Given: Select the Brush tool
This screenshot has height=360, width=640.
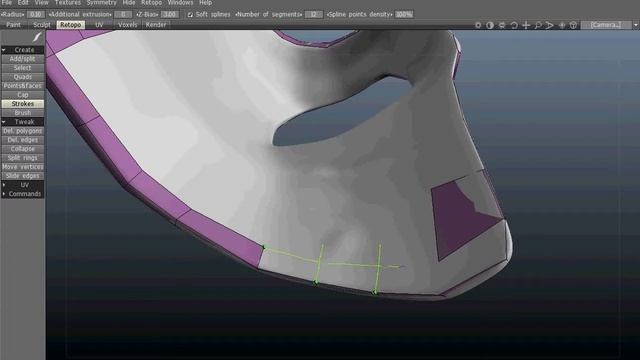Looking at the screenshot, I should tap(23, 113).
